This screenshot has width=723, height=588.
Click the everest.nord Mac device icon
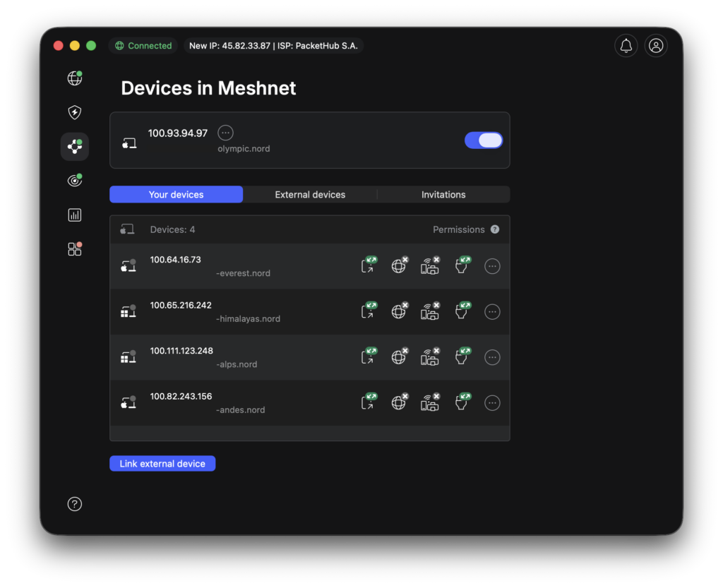(129, 266)
